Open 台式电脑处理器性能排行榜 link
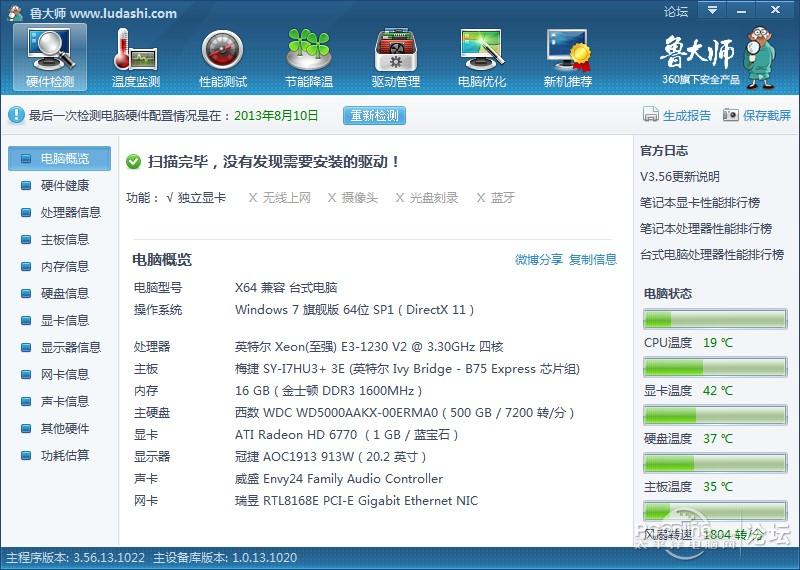 pos(712,255)
